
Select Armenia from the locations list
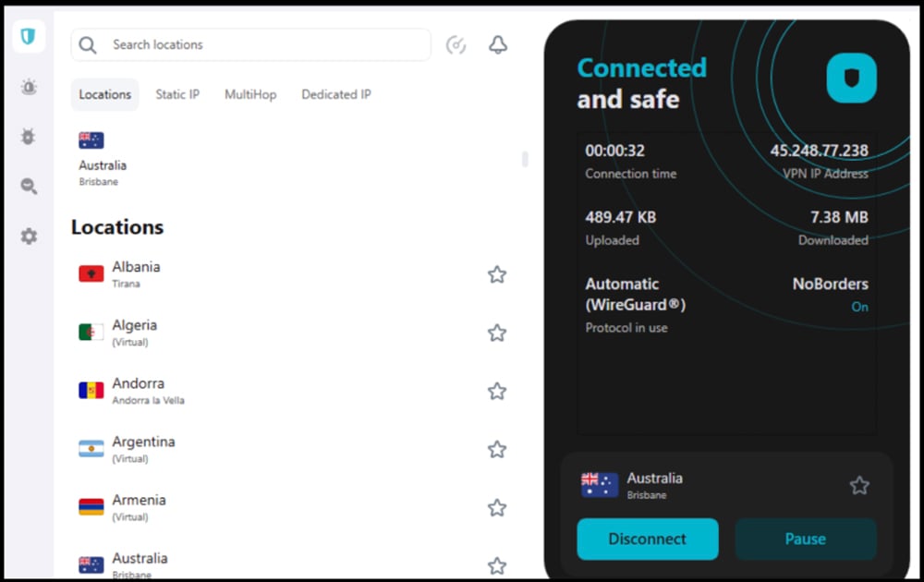(x=139, y=507)
